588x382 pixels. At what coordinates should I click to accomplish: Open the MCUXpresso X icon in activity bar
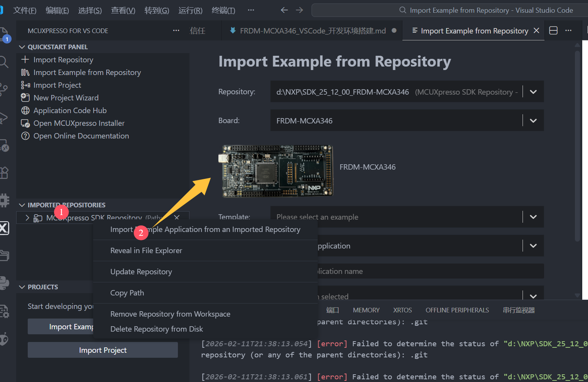(4, 228)
